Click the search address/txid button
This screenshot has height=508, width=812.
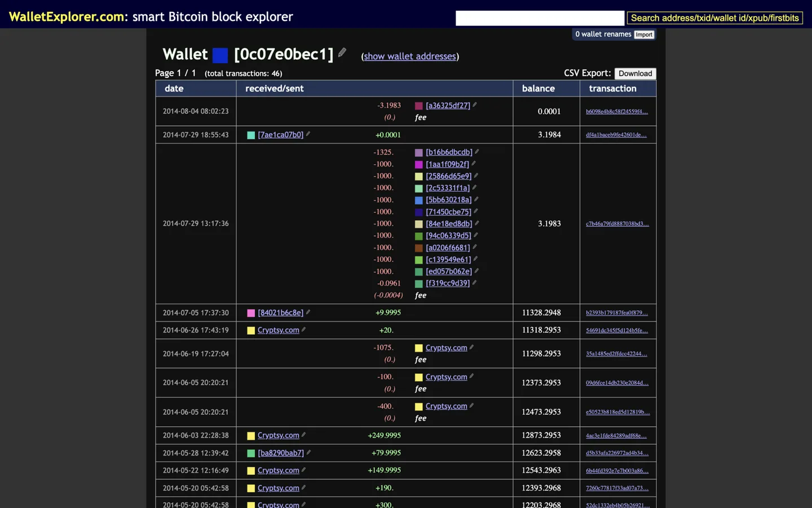pyautogui.click(x=715, y=18)
